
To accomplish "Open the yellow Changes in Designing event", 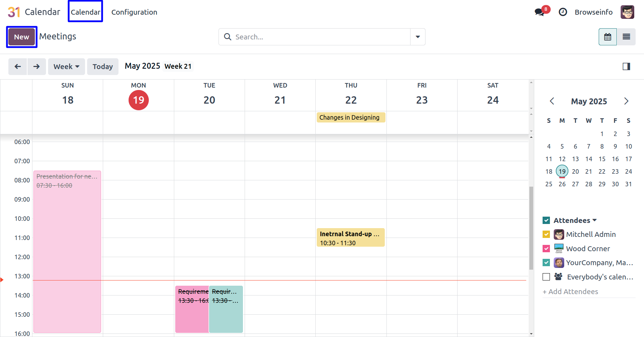I will click(x=351, y=118).
